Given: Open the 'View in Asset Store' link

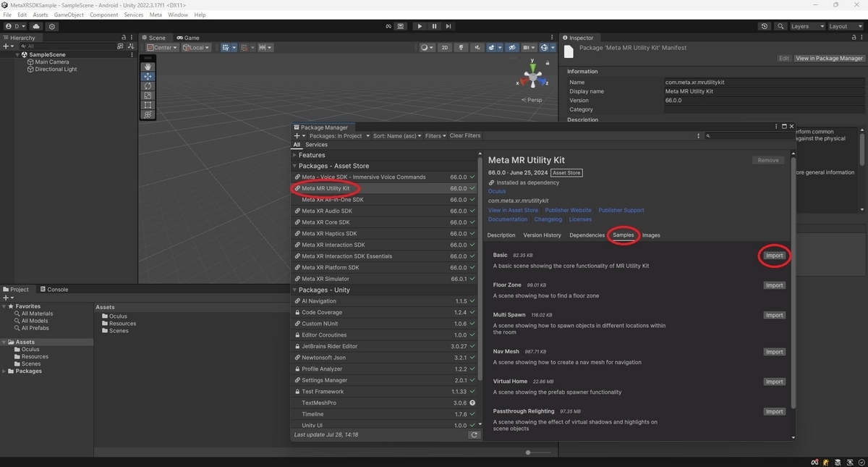Looking at the screenshot, I should [x=513, y=210].
